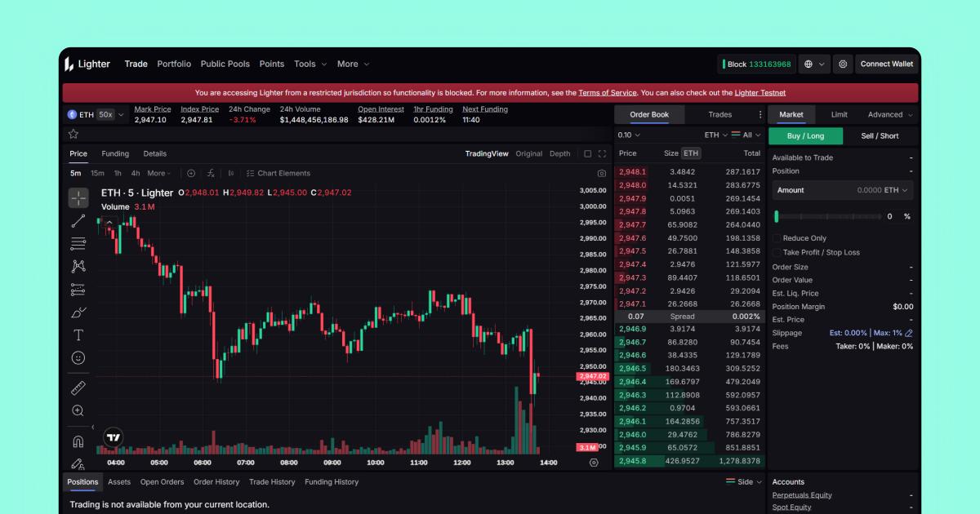Select the Text annotation tool
Image resolution: width=980 pixels, height=514 pixels.
(x=78, y=335)
